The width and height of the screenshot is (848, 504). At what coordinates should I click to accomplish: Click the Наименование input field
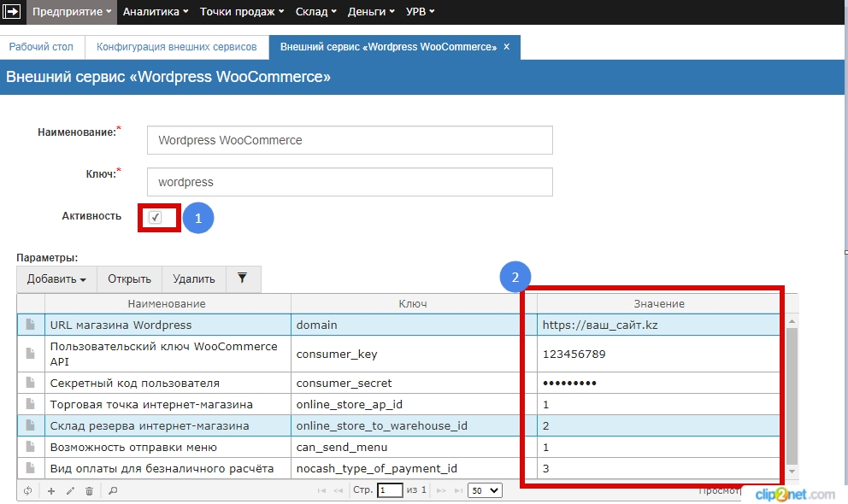350,140
